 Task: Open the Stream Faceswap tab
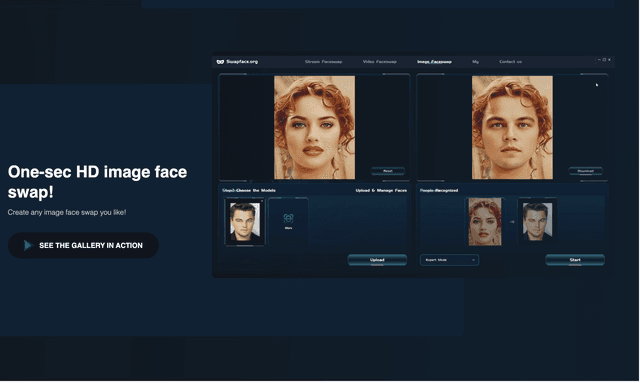[323, 62]
